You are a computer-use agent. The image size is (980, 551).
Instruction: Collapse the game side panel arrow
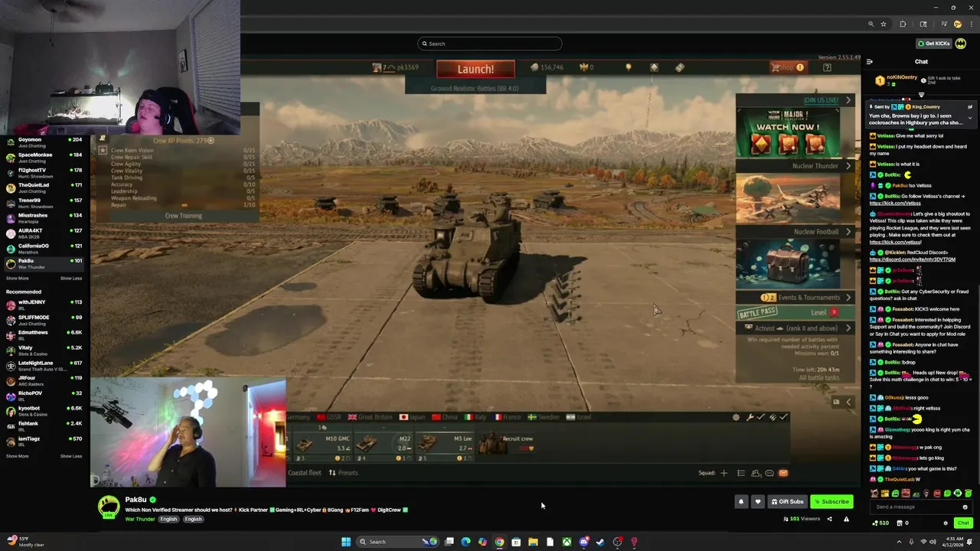coord(848,403)
